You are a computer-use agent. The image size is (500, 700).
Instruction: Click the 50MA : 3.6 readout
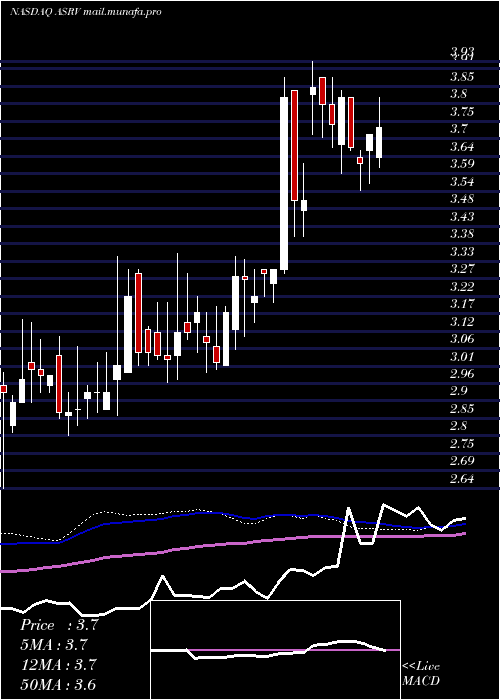click(x=58, y=684)
